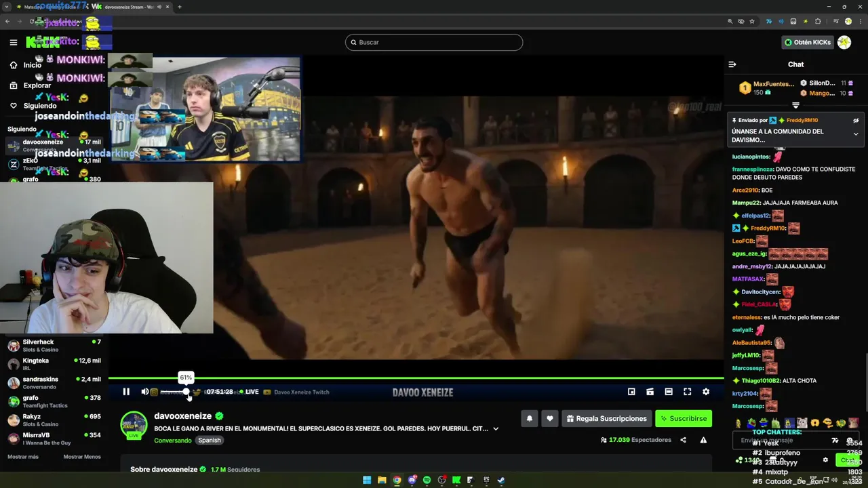Viewport: 868px width, 488px height.
Task: Open the hamburger sidebar menu
Action: point(14,42)
